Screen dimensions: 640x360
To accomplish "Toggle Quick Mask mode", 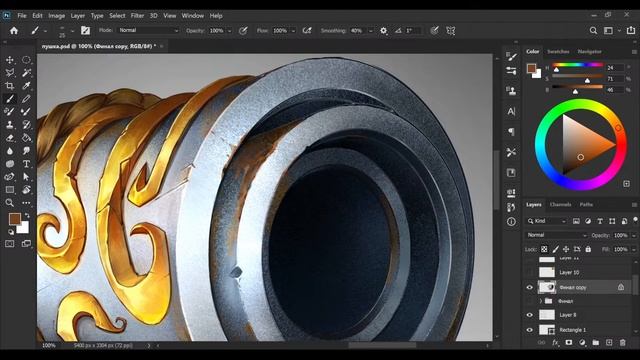I will [10, 244].
